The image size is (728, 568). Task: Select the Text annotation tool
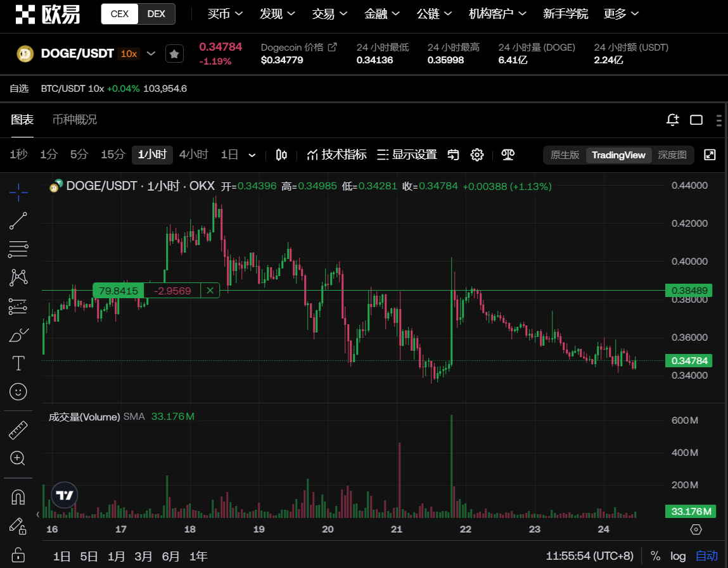pos(18,363)
